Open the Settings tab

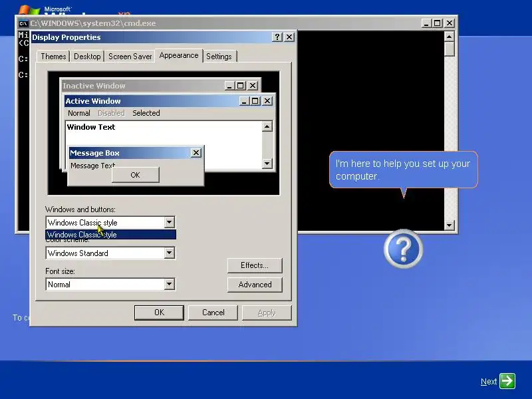click(219, 57)
